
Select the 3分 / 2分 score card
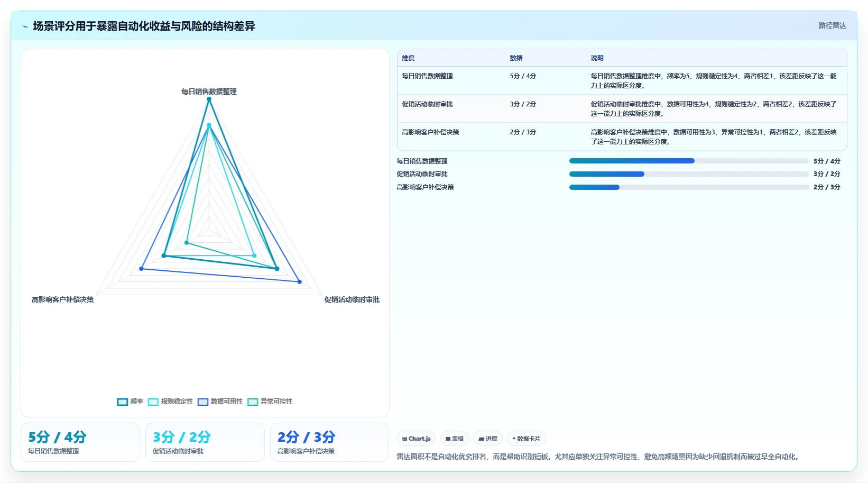[x=205, y=442]
